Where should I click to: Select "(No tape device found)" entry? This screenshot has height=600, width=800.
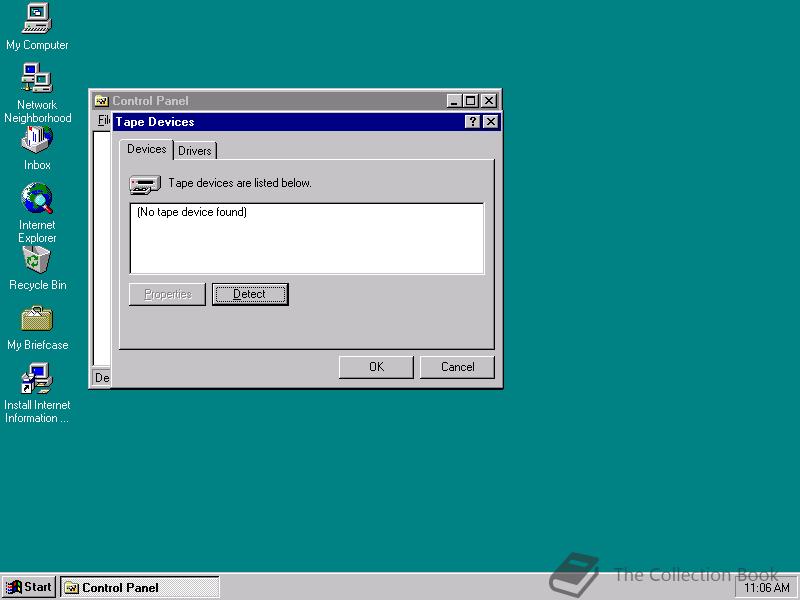pos(192,212)
